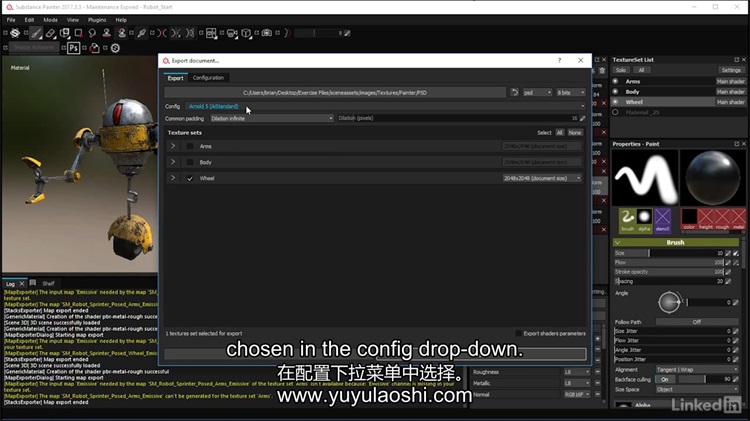Open the 8 bits depth dropdown
The width and height of the screenshot is (750, 421).
click(570, 92)
